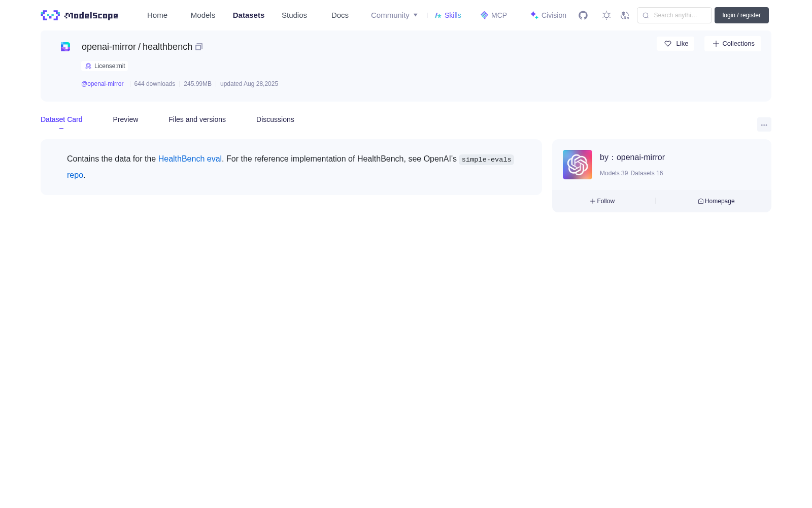Click the search magnifier icon
Viewport: 812px width, 508px height.
pos(646,15)
